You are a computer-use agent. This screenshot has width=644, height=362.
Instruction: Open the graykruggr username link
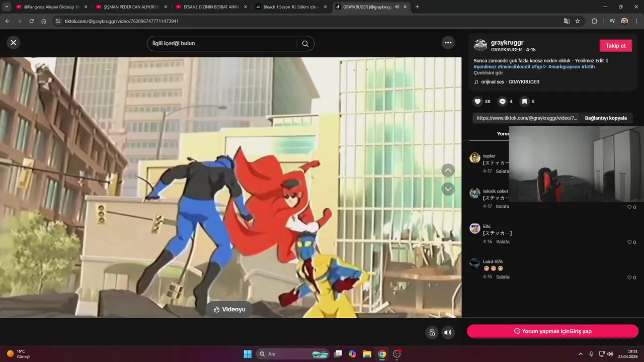tap(507, 43)
